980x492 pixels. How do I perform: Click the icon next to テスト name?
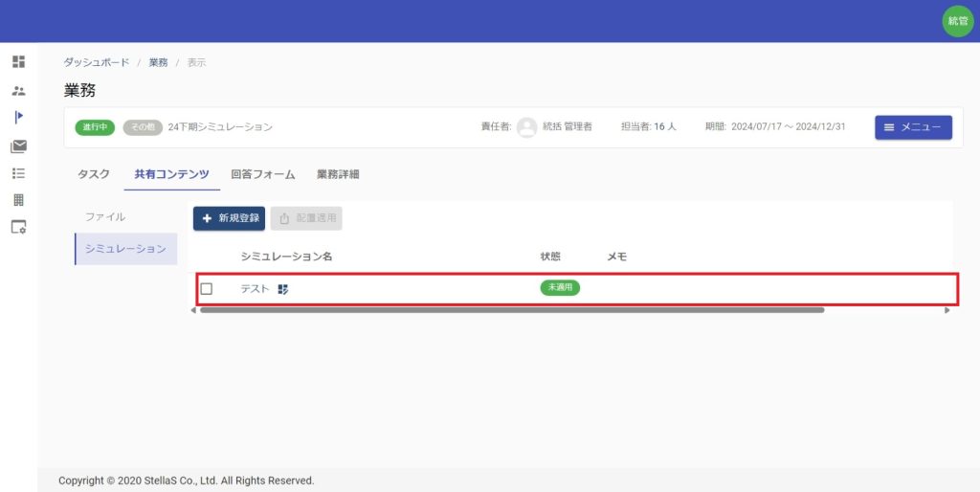pyautogui.click(x=283, y=288)
